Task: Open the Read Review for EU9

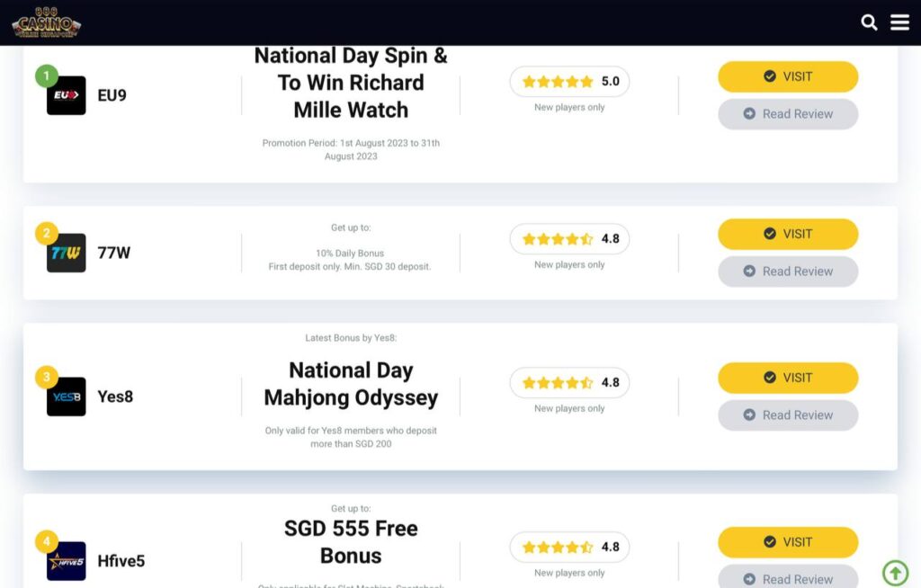Action: click(788, 114)
